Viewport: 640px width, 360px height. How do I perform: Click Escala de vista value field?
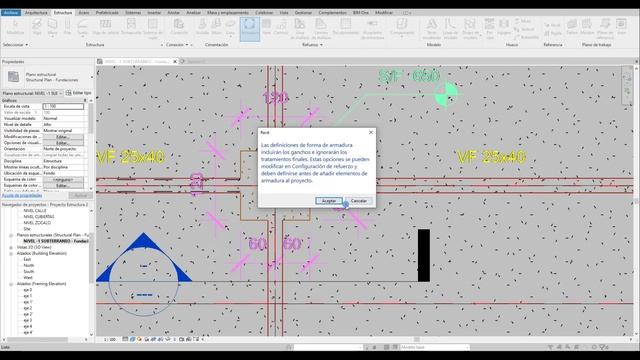pyautogui.click(x=63, y=106)
